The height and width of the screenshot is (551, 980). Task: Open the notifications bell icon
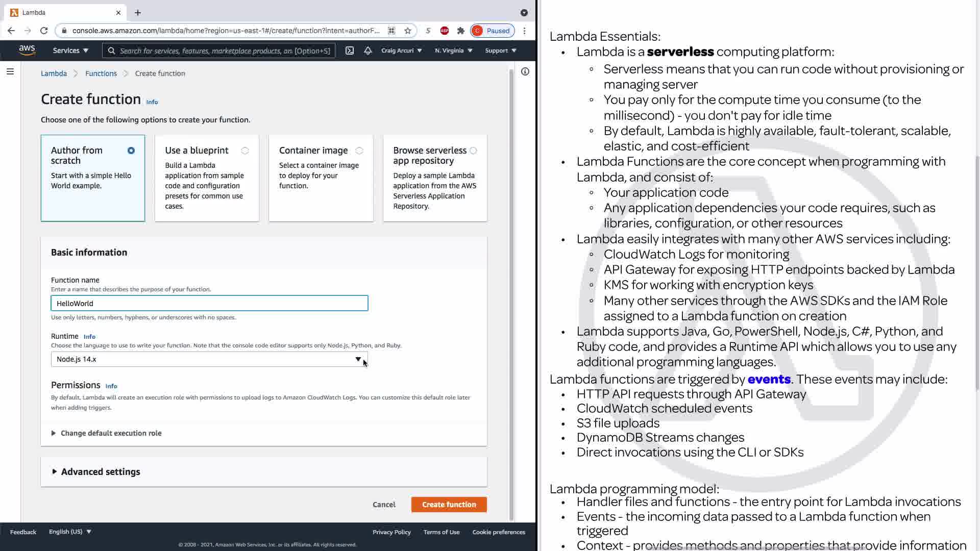pos(367,51)
